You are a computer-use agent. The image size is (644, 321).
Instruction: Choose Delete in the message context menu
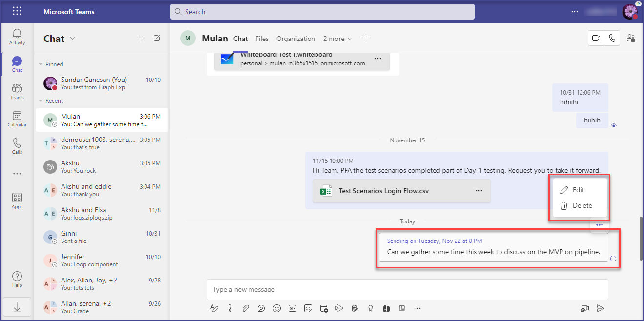pos(582,205)
